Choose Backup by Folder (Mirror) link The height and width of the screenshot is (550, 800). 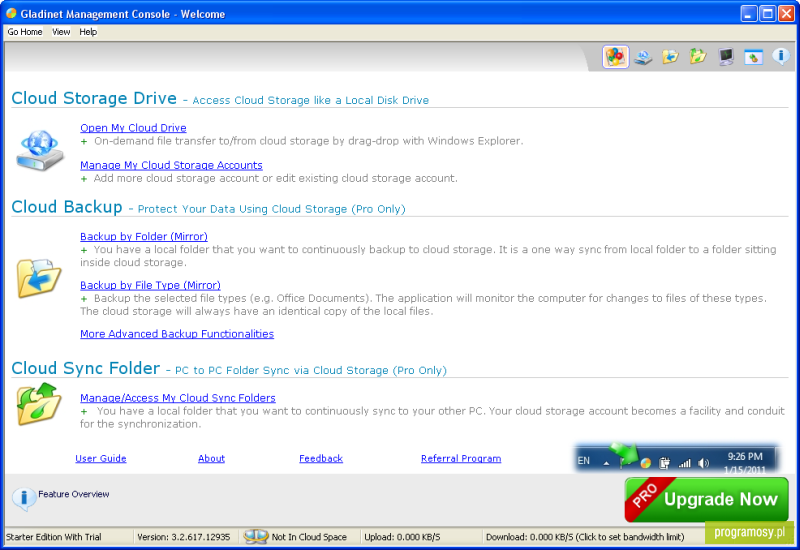point(144,236)
